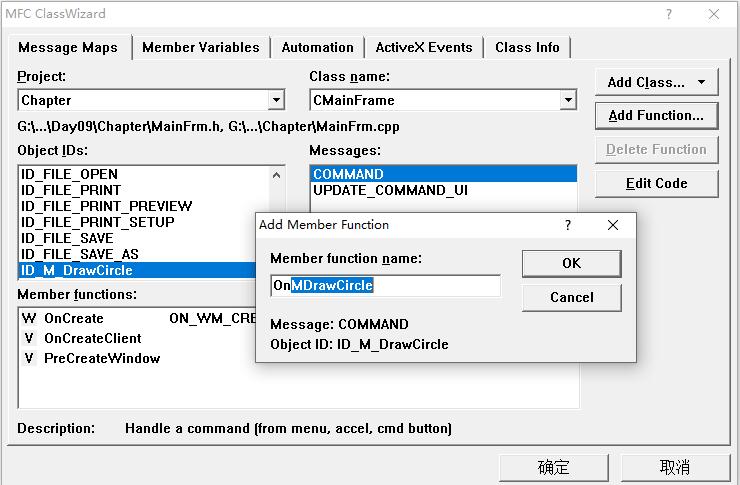Screen dimensions: 740x485
Task: Click the help question mark in Add Member Function
Action: (568, 225)
